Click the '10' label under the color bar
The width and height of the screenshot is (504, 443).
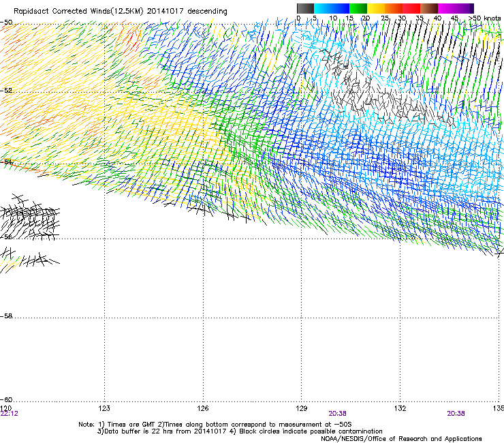[x=333, y=18]
